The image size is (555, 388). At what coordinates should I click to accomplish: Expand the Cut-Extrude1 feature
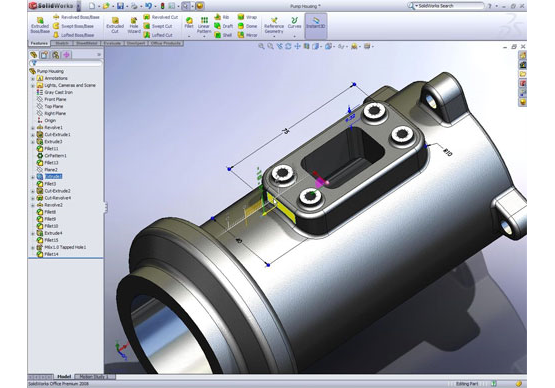click(33, 135)
